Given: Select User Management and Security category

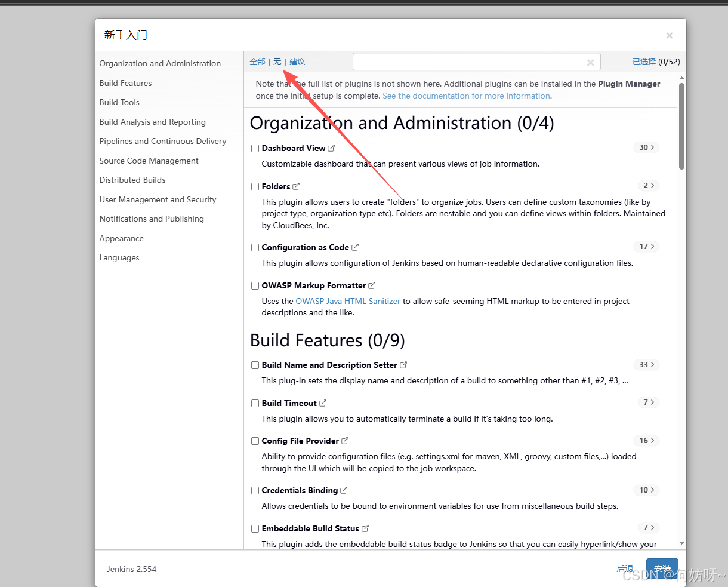Looking at the screenshot, I should coord(158,199).
